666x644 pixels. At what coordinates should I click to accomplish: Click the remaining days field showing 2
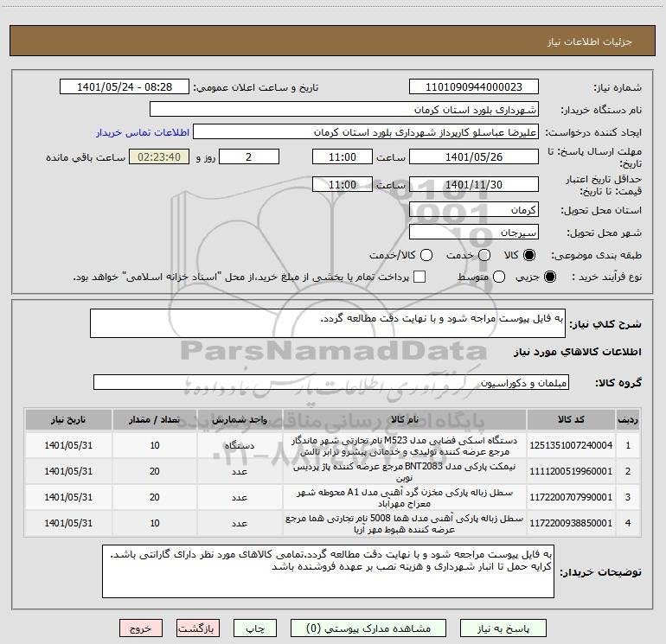click(x=249, y=156)
